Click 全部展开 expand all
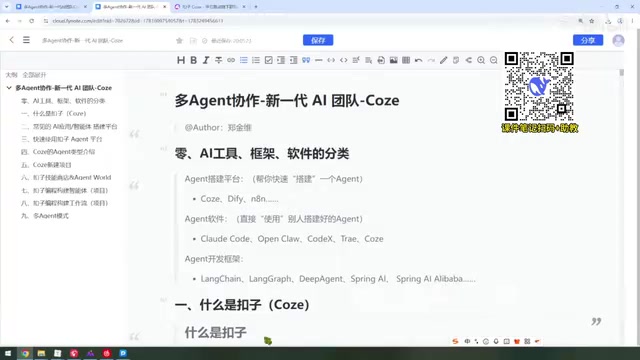The height and width of the screenshot is (360, 640). coord(34,75)
